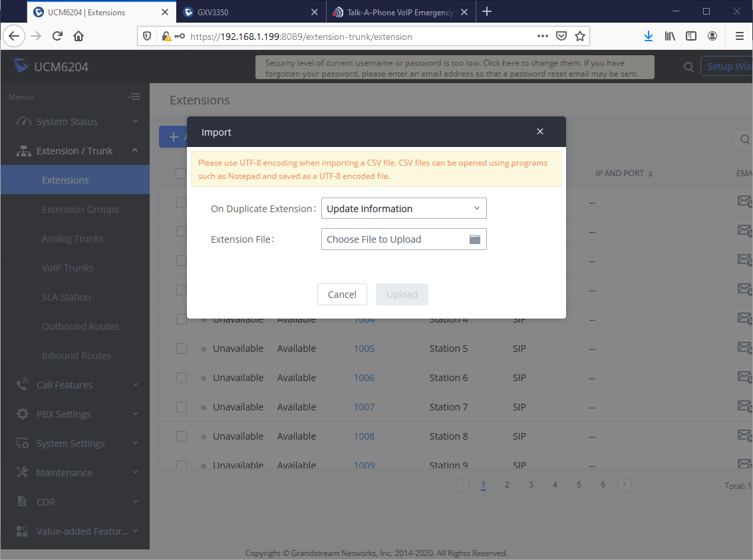Expand System Settings menu
The height and width of the screenshot is (560, 753).
point(75,444)
